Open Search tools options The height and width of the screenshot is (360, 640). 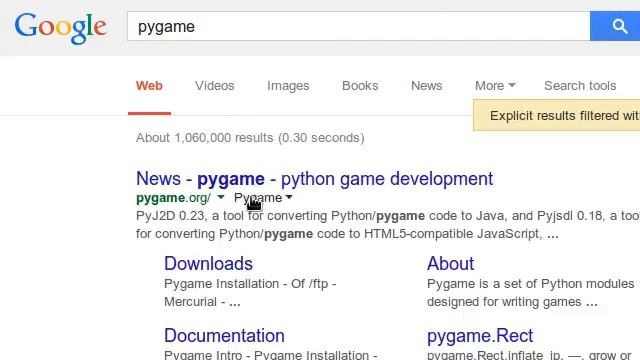pos(580,86)
